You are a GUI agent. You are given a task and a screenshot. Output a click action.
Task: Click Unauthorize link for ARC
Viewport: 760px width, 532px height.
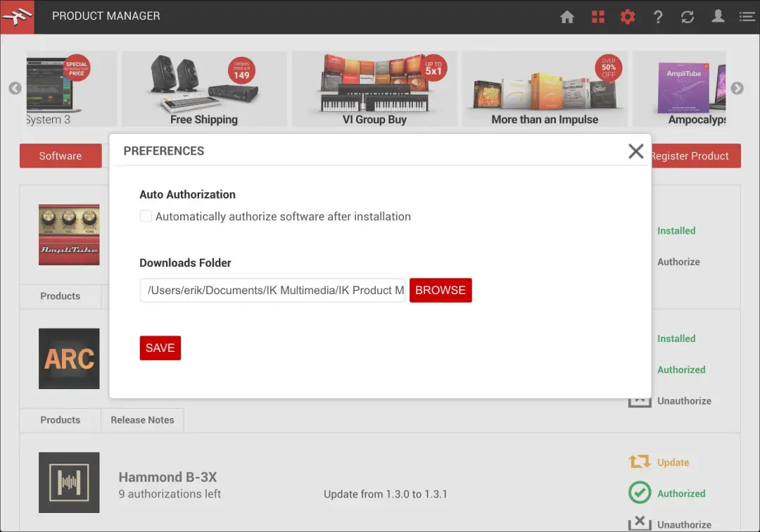[x=685, y=400]
